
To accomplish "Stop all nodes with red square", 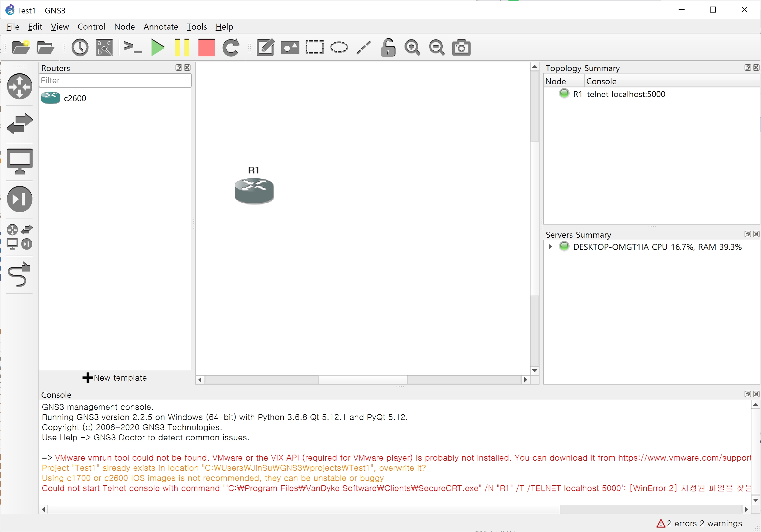I will coord(206,47).
